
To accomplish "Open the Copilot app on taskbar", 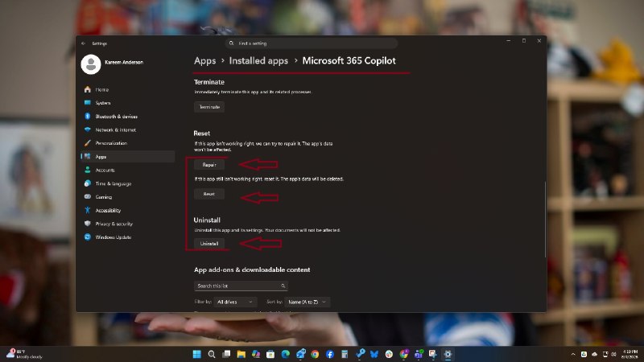I will [256, 354].
